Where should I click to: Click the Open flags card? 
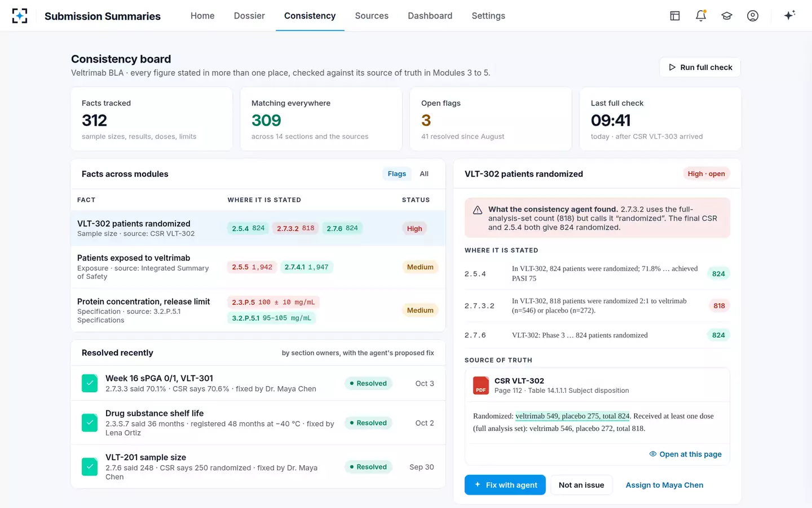(x=491, y=119)
